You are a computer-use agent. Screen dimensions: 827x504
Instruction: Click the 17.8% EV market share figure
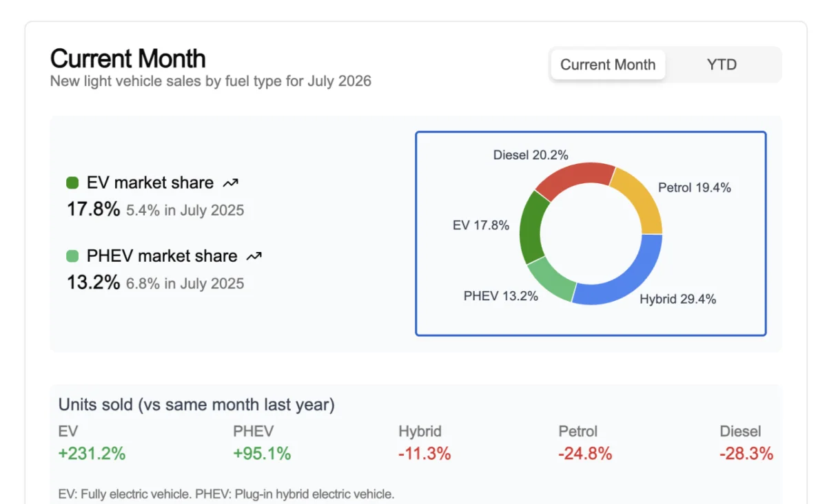pos(93,209)
